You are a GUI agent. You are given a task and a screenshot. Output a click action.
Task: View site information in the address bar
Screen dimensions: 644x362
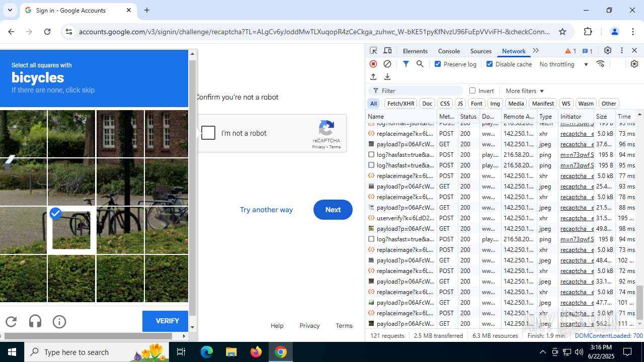69,32
